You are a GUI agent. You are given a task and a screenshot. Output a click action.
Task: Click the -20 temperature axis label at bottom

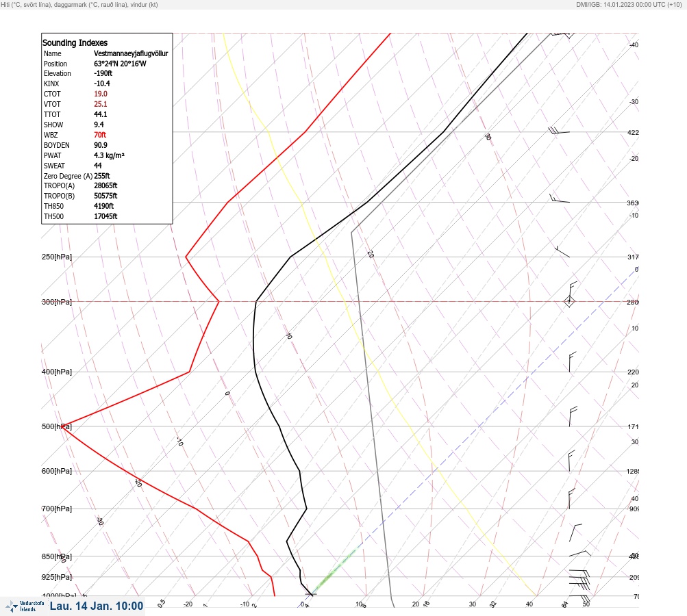tap(188, 604)
